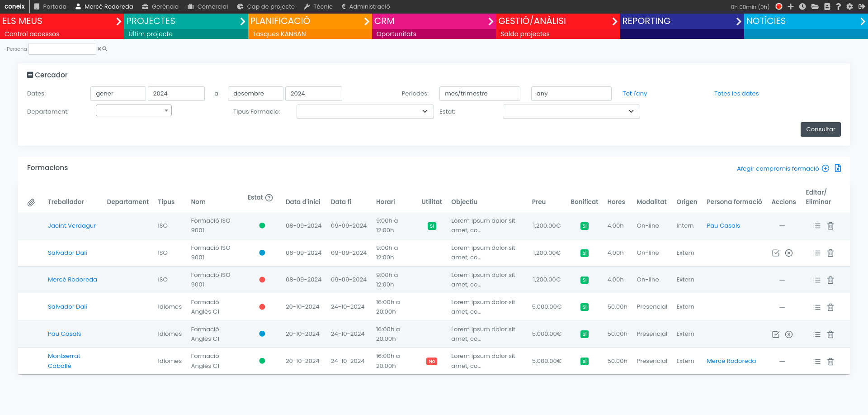Reject Pau Casals formació X icon
The height and width of the screenshot is (415, 868).
click(x=789, y=334)
